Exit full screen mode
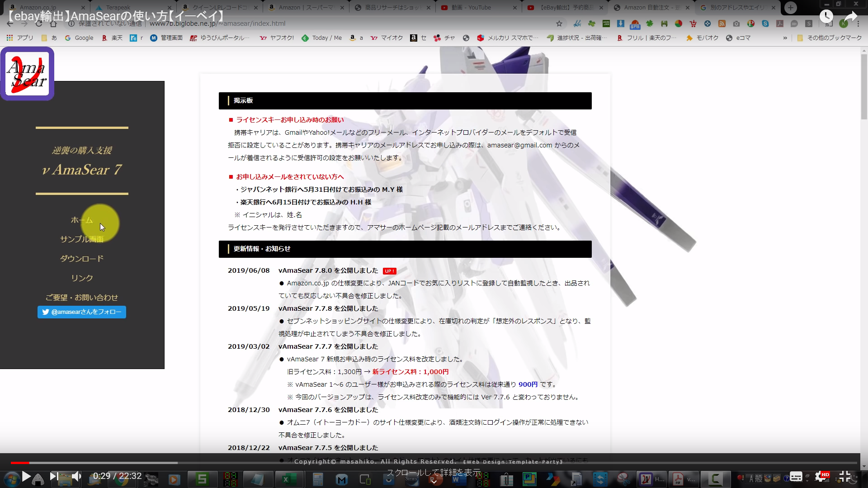 point(844,476)
